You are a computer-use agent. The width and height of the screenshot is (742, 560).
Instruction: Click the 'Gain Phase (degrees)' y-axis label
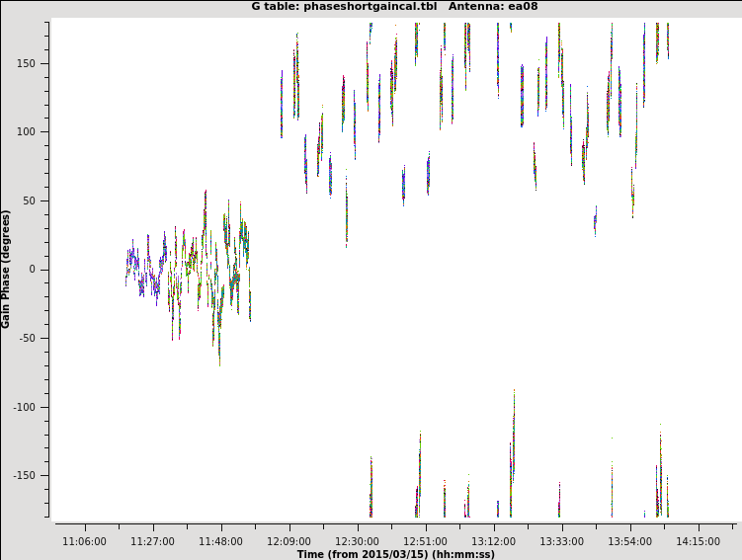tap(6, 269)
